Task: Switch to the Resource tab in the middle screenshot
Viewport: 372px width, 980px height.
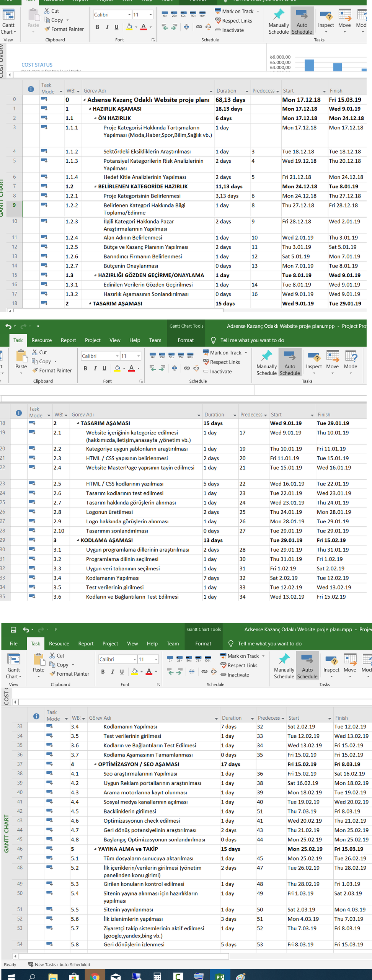Action: tap(42, 340)
